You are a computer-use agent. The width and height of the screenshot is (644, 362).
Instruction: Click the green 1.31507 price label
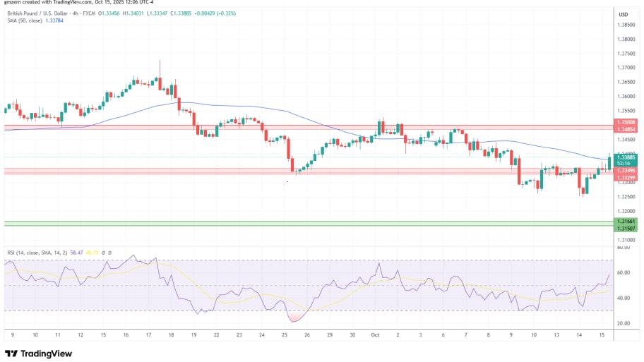(x=624, y=228)
